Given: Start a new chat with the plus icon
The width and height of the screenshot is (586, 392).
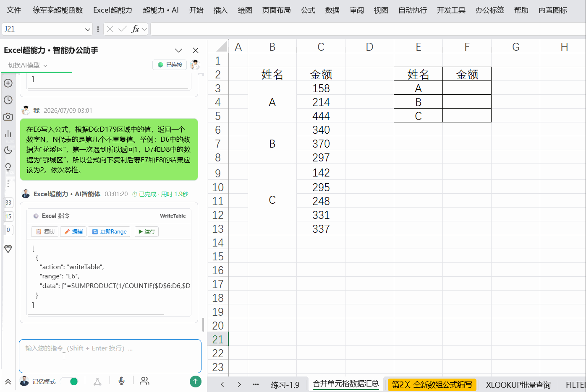Looking at the screenshot, I should point(8,83).
